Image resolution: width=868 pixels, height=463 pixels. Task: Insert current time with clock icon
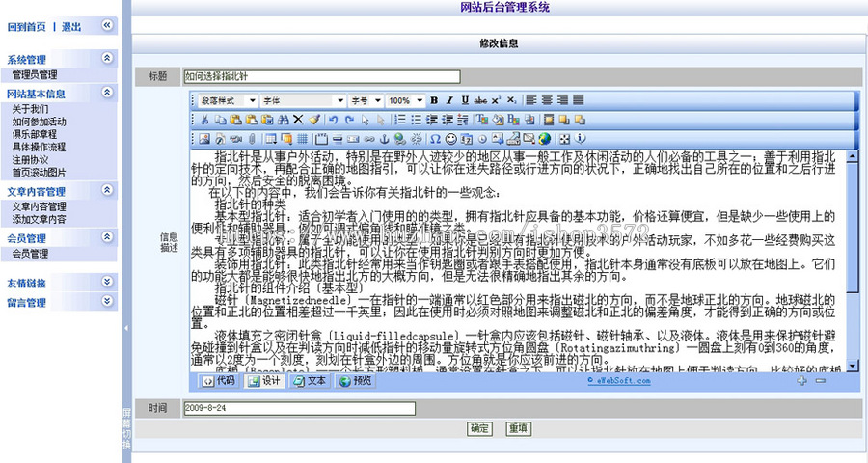(x=482, y=139)
